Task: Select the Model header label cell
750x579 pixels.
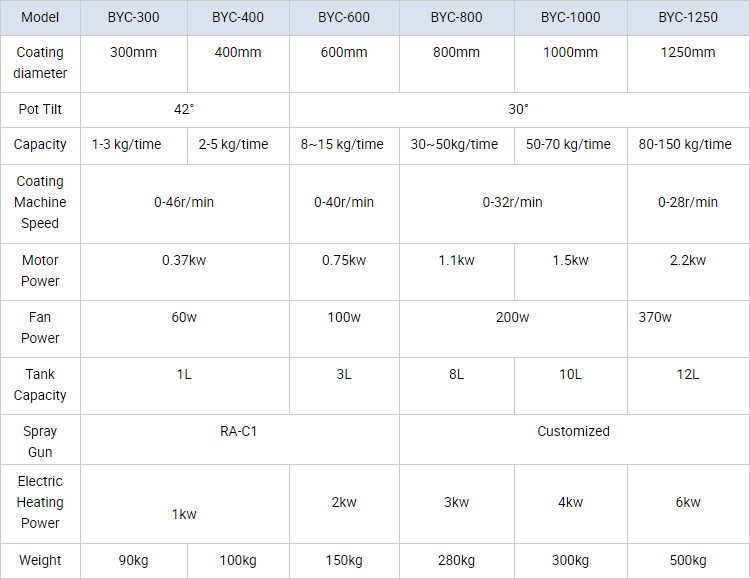Action: click(40, 18)
